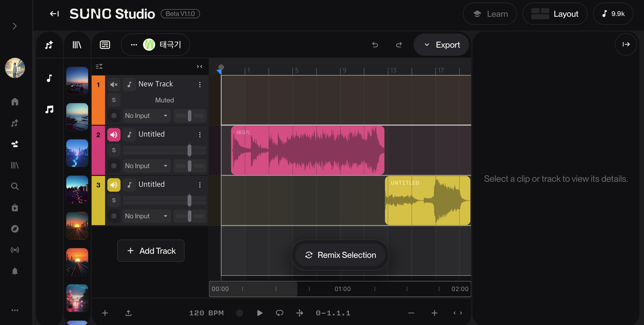The width and height of the screenshot is (644, 325).
Task: Open No Input dropdown on track 1
Action: [x=146, y=116]
